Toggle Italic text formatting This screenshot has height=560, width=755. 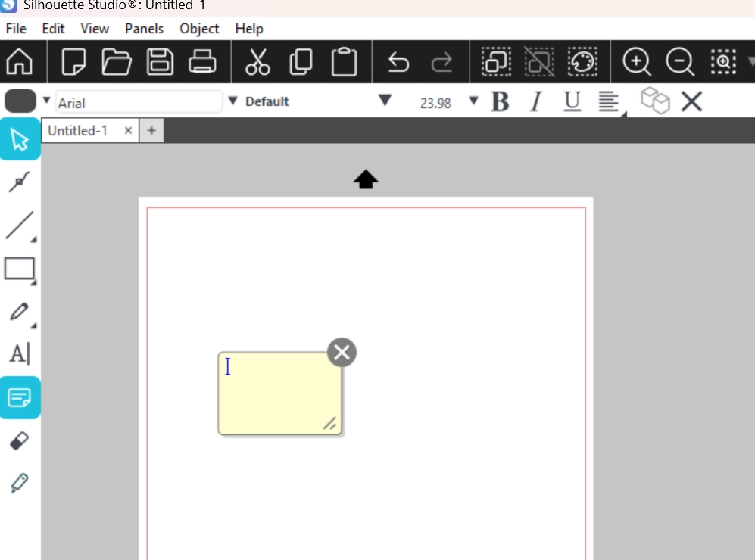coord(536,101)
